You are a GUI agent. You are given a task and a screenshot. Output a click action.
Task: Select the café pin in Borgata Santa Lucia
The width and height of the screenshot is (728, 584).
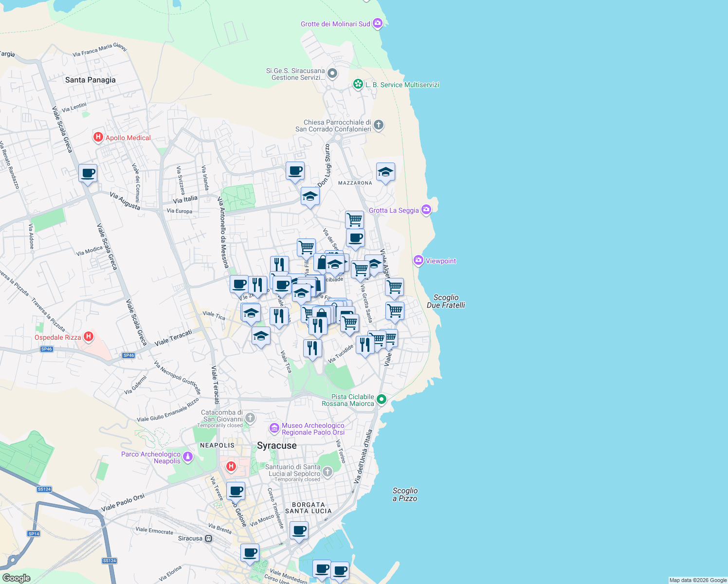(299, 529)
